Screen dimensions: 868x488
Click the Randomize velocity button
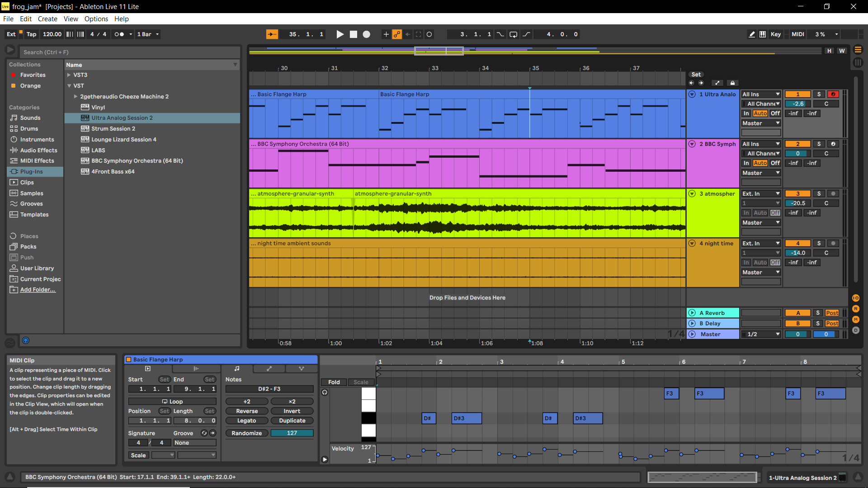pos(247,433)
